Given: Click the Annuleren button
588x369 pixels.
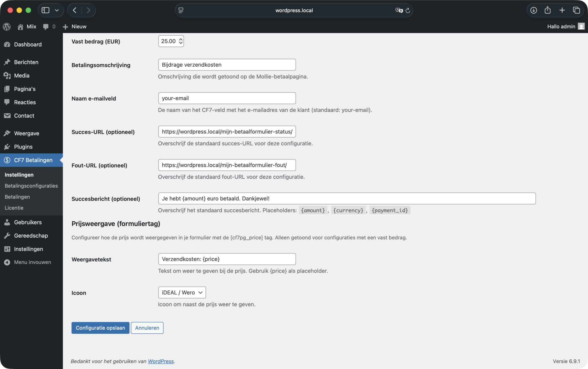Looking at the screenshot, I should click(x=147, y=328).
